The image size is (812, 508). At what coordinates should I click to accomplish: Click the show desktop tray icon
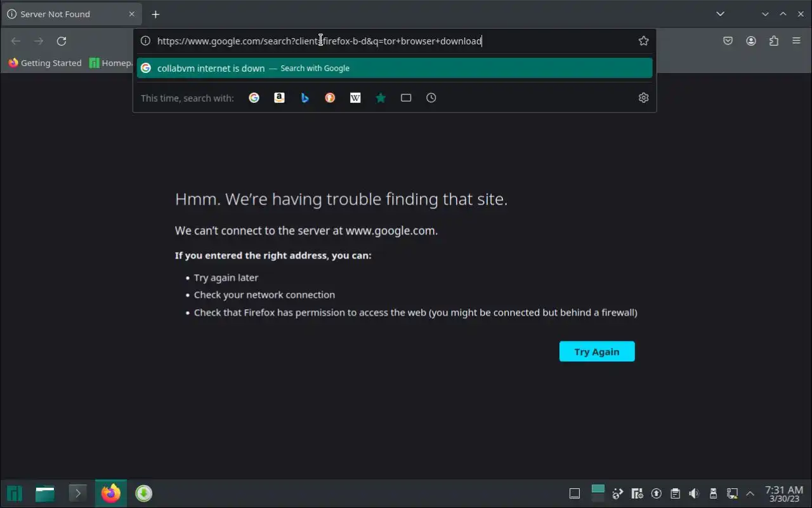[575, 493]
